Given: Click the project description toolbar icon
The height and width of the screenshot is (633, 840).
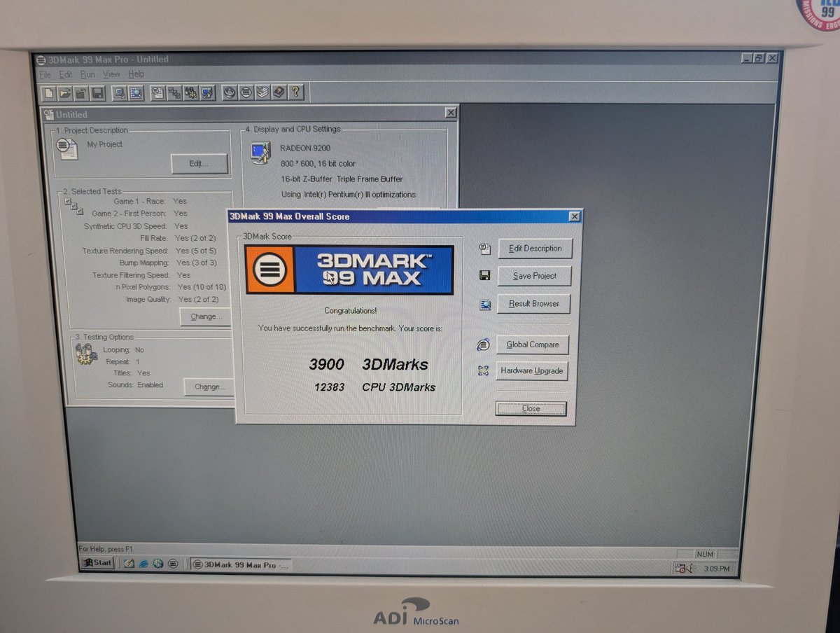Looking at the screenshot, I should pyautogui.click(x=157, y=92).
